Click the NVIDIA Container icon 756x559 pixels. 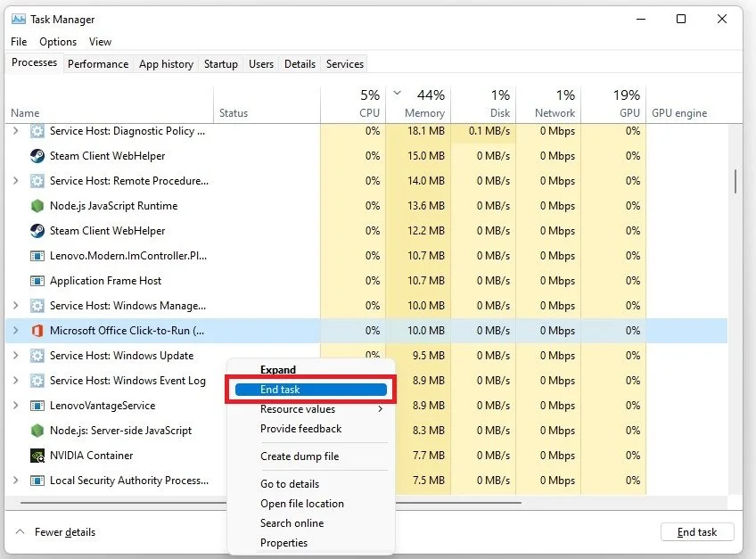tap(37, 456)
